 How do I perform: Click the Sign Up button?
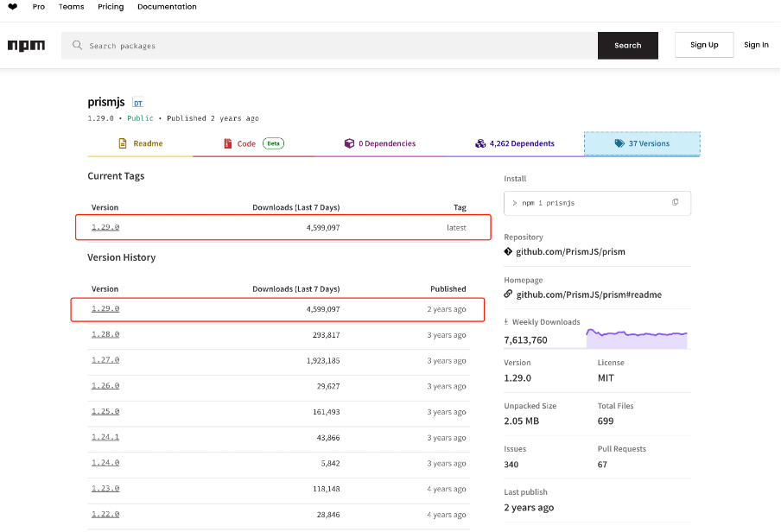pos(704,45)
